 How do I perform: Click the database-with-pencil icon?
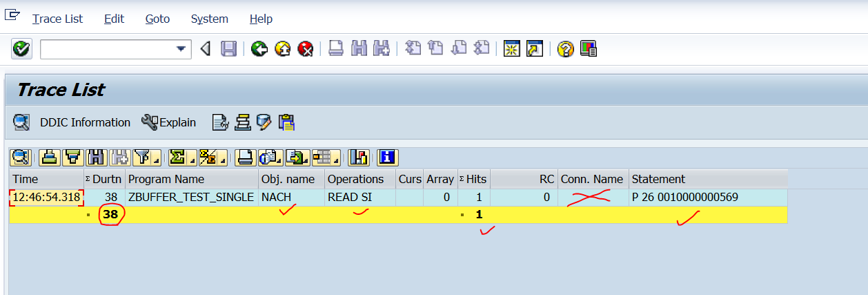tap(264, 123)
